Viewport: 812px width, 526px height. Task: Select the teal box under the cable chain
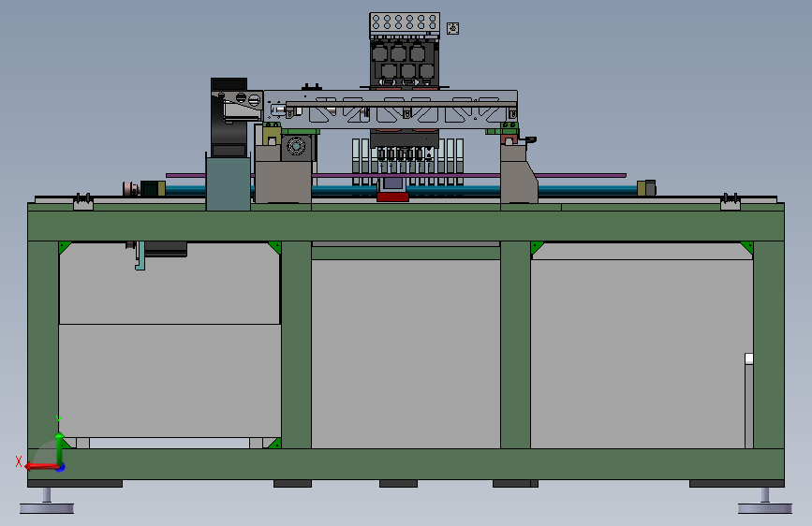(x=229, y=183)
